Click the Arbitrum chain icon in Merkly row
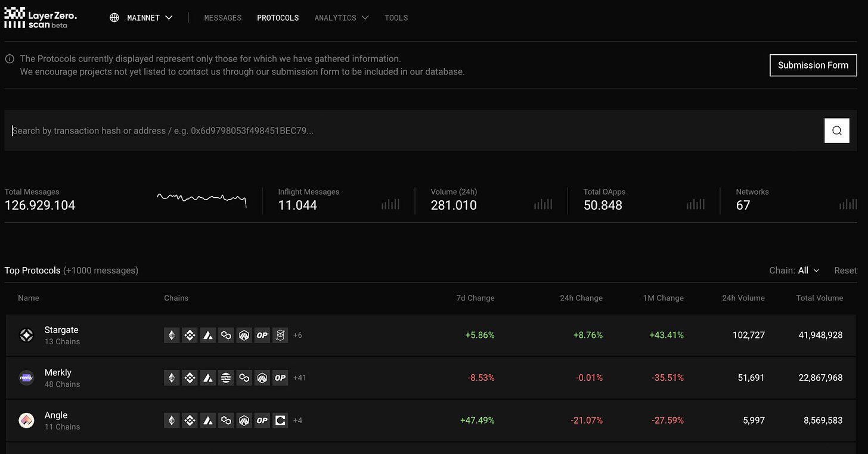Screen dimensions: 868x454 262,378
